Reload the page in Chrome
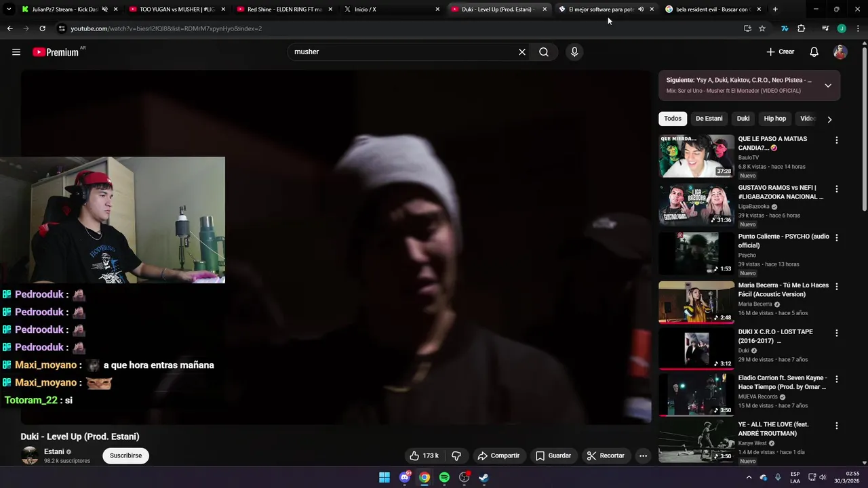 pyautogui.click(x=42, y=28)
